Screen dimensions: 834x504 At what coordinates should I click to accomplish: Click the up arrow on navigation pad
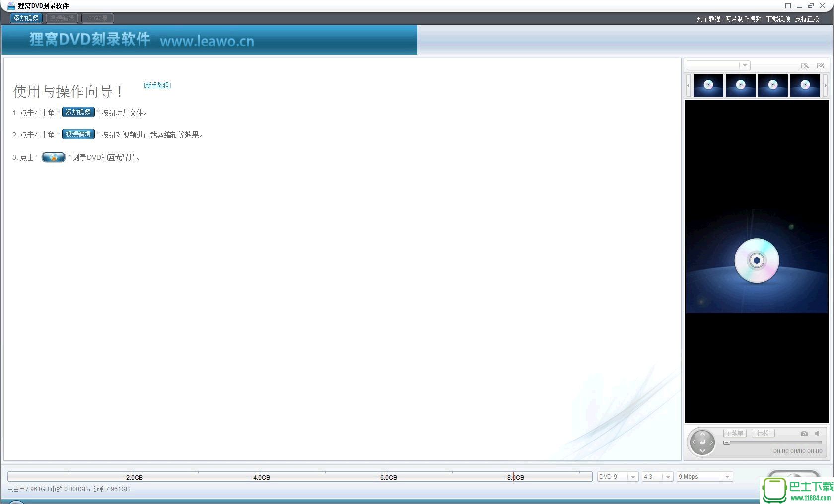[x=702, y=434]
